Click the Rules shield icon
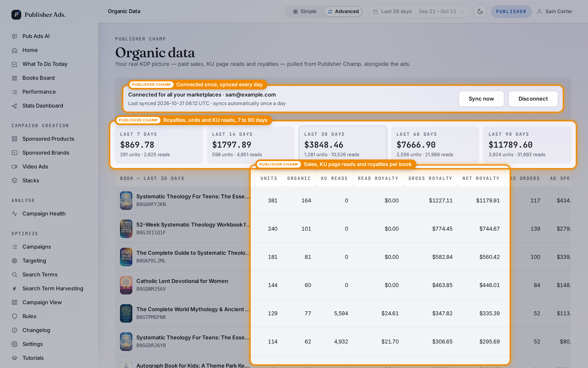Viewport: 588px width, 368px height. pos(14,316)
